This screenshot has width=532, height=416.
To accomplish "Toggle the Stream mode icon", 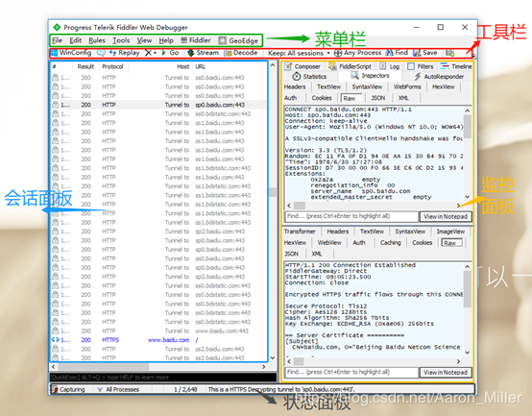I will point(191,53).
